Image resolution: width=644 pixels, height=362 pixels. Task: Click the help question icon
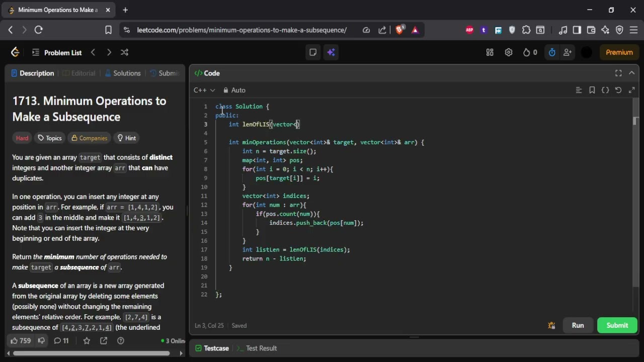pyautogui.click(x=120, y=340)
